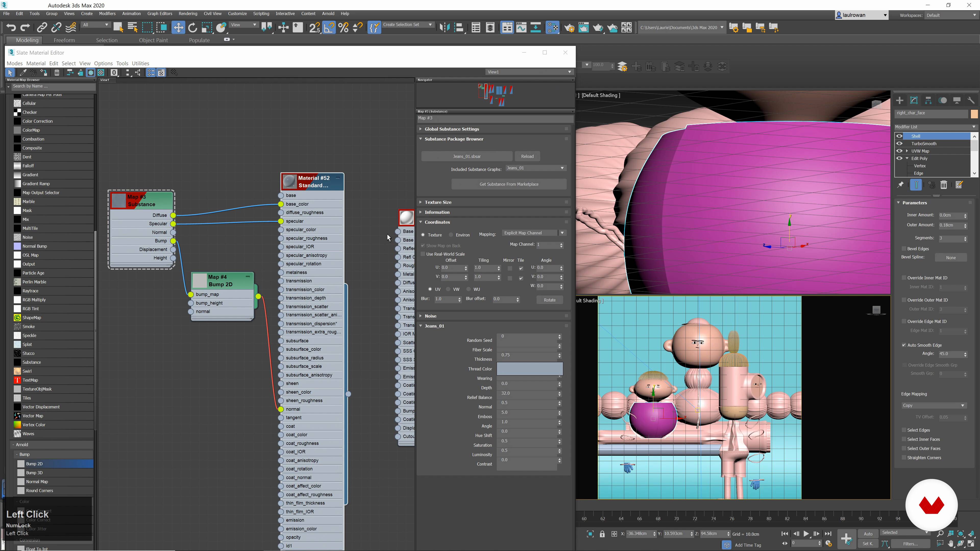The width and height of the screenshot is (980, 551).
Task: Open the Curve Editor icon
Action: point(521,27)
